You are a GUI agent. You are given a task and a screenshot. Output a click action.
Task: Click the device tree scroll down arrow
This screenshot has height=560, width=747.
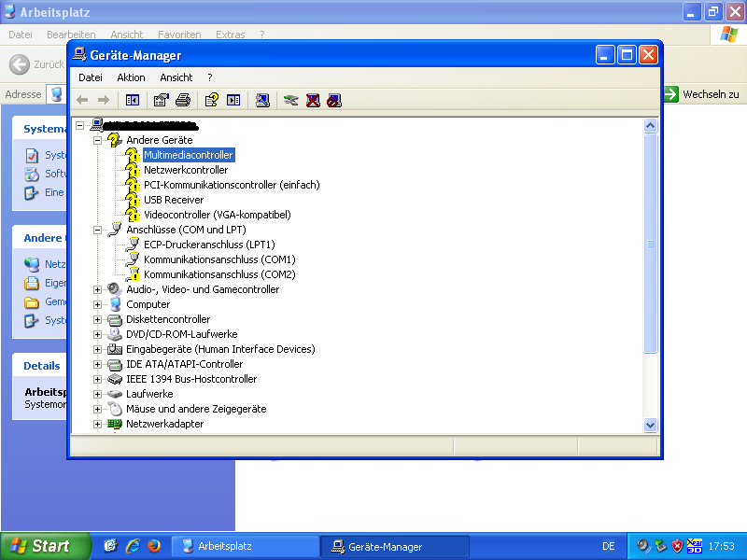tap(650, 425)
